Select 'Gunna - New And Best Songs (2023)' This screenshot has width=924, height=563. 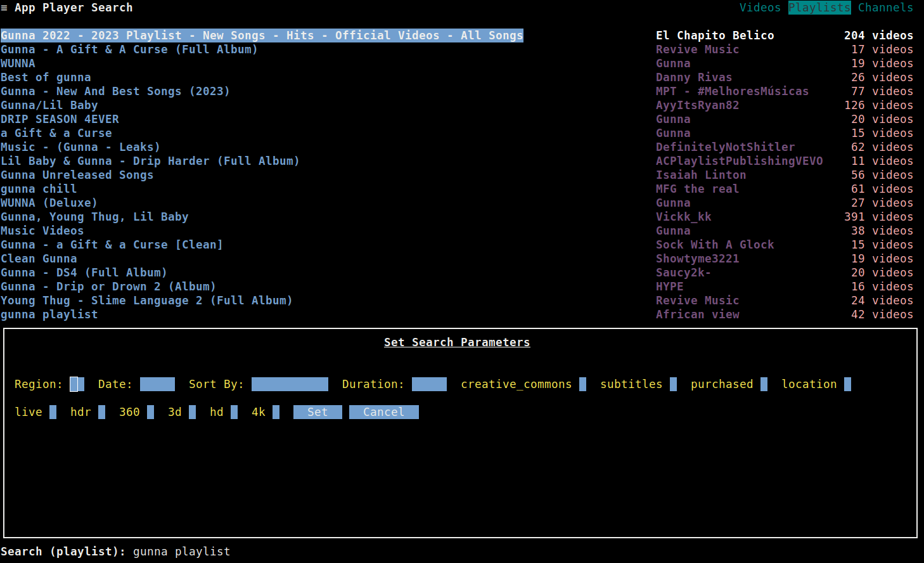(115, 91)
